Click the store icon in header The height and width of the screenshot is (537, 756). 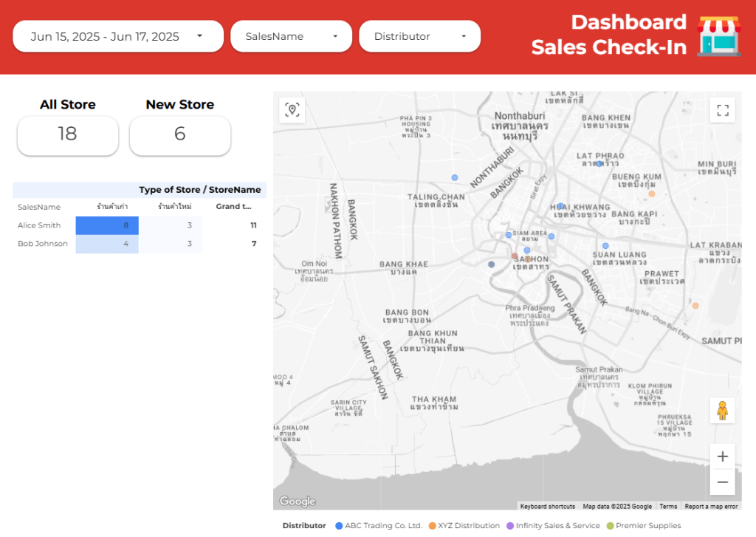tap(718, 35)
